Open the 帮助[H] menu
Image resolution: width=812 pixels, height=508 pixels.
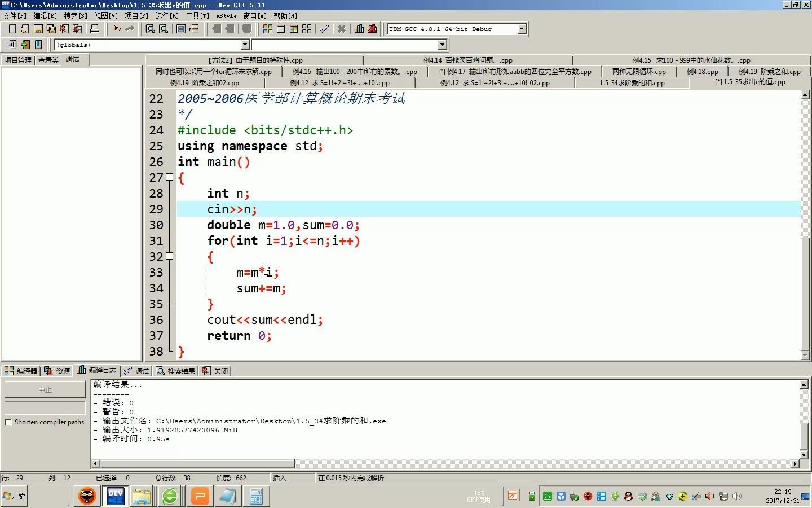(285, 16)
